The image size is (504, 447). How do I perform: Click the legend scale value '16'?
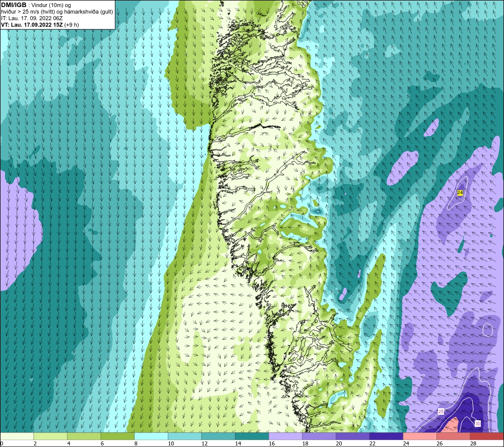point(272,444)
